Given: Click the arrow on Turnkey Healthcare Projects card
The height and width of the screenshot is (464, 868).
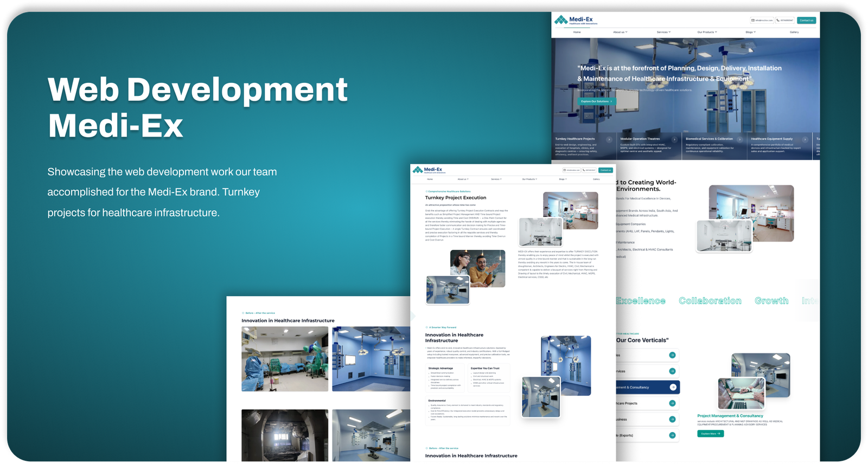Looking at the screenshot, I should pyautogui.click(x=609, y=139).
